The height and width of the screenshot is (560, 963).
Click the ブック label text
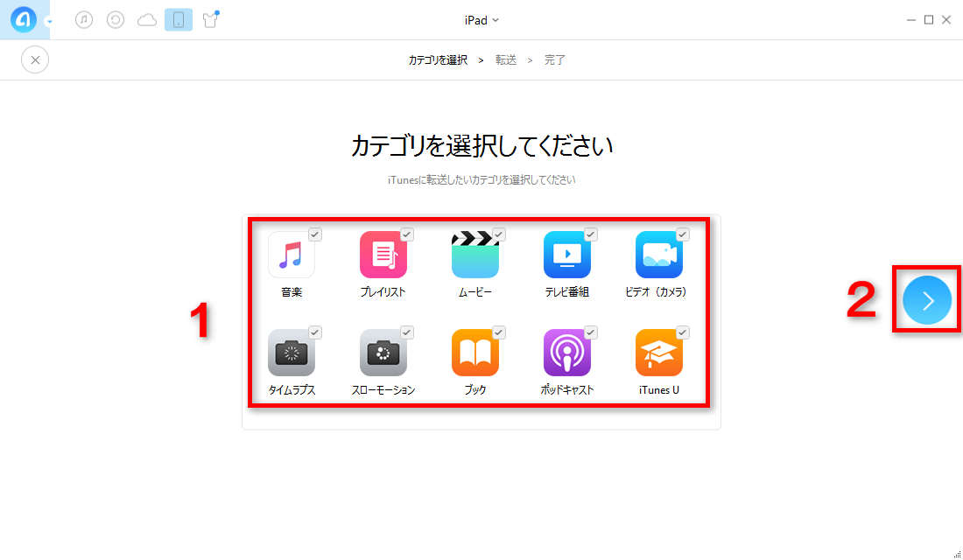click(475, 390)
